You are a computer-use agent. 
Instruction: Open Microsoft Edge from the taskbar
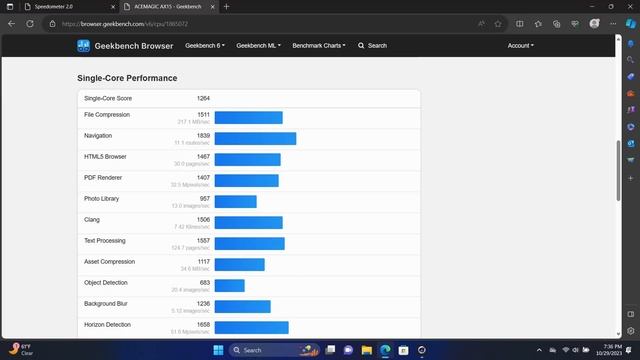click(385, 350)
